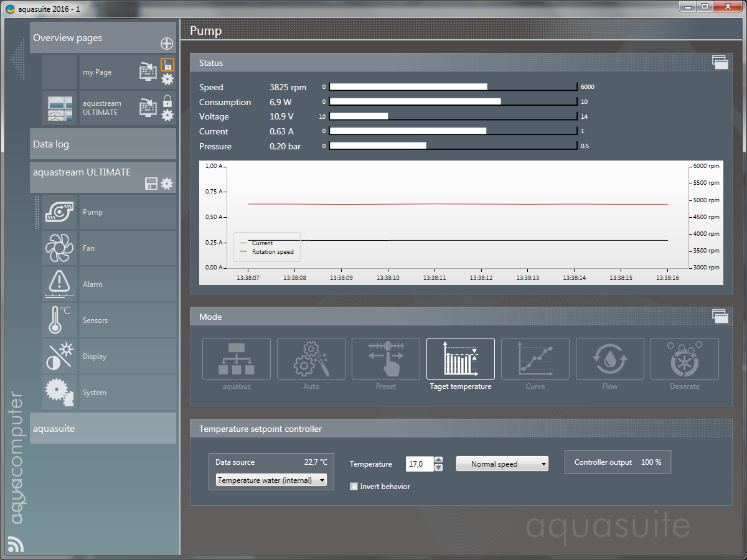Click the Fan menu label
Screen dimensions: 747x560
tap(89, 248)
